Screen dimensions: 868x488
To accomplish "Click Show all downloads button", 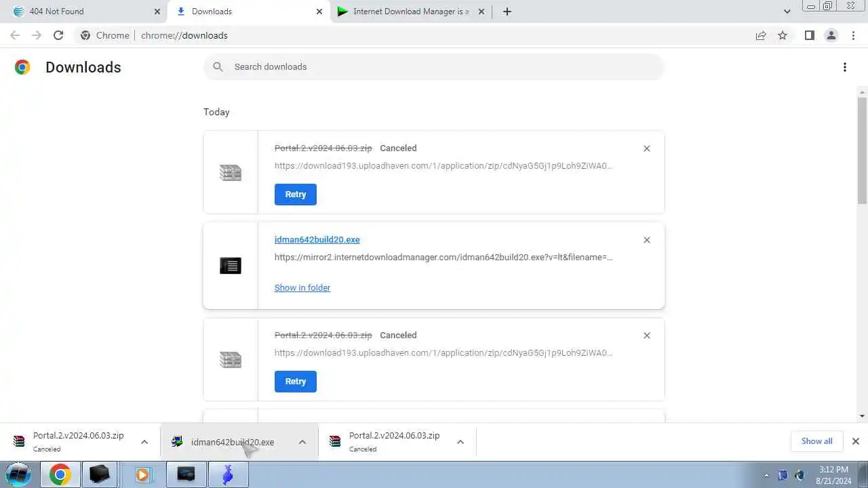I will click(x=817, y=441).
